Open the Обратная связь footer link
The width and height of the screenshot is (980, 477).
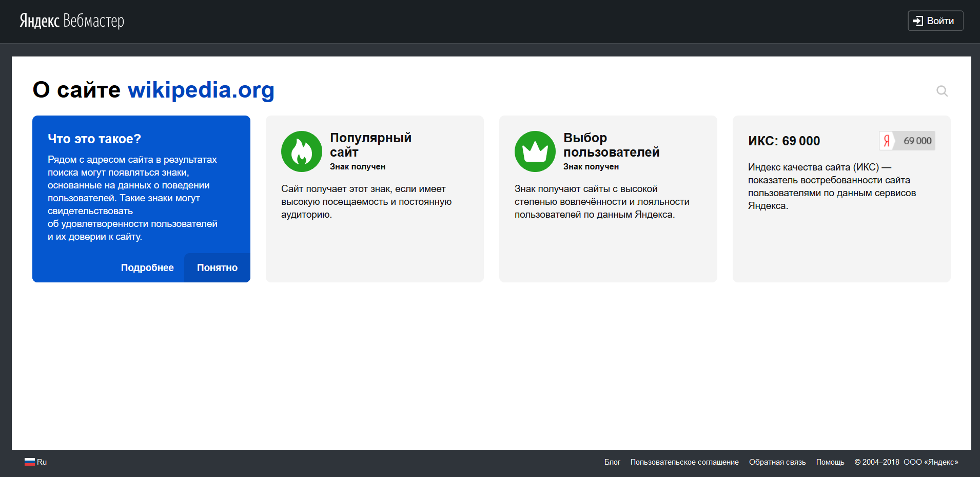777,462
